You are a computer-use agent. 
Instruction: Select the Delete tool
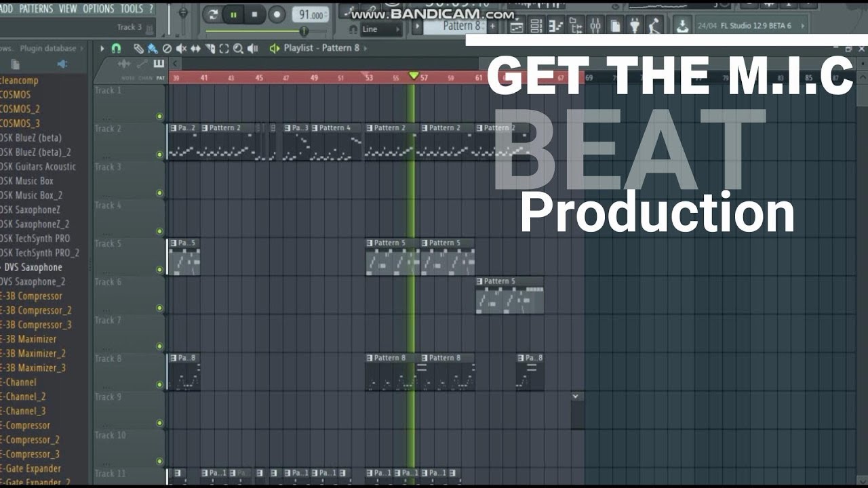pos(167,48)
